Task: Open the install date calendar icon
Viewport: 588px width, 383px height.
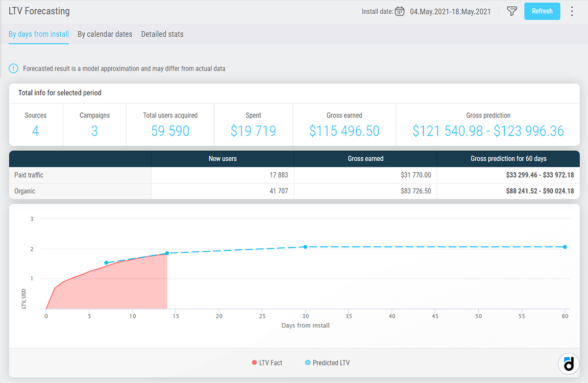Action: pyautogui.click(x=399, y=11)
